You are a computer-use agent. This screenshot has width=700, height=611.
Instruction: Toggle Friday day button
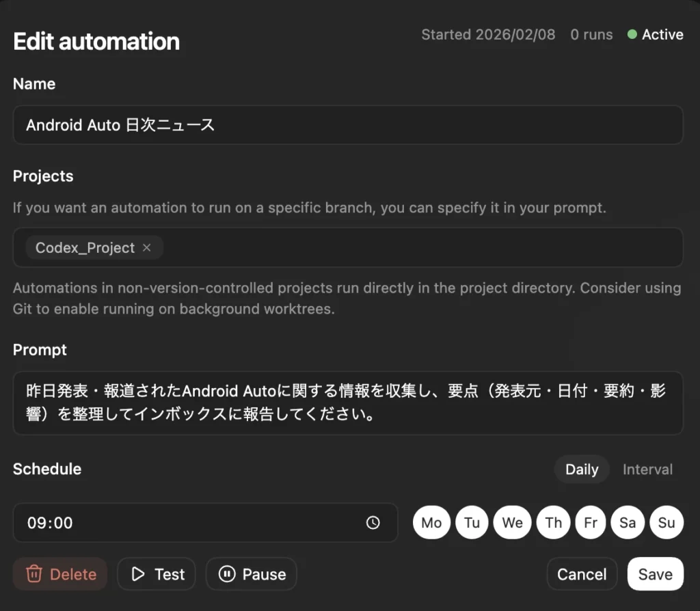[x=591, y=523]
